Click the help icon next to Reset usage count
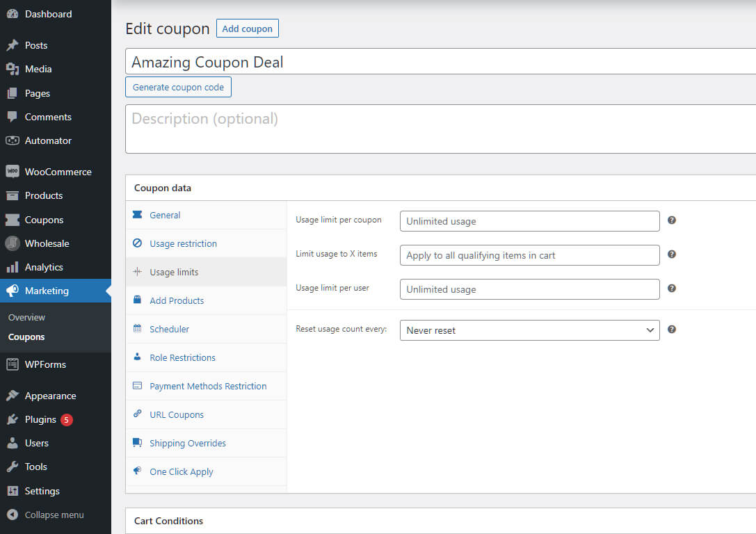Image resolution: width=756 pixels, height=534 pixels. click(x=672, y=330)
